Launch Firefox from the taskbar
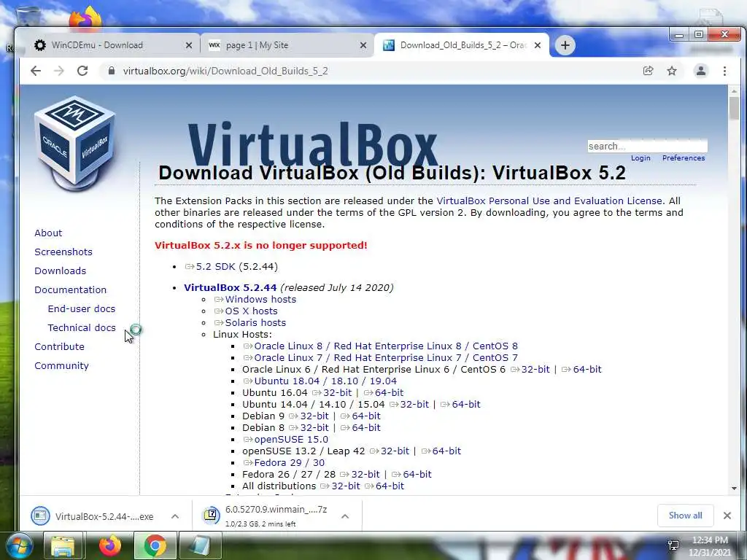Image resolution: width=747 pixels, height=560 pixels. point(110,546)
